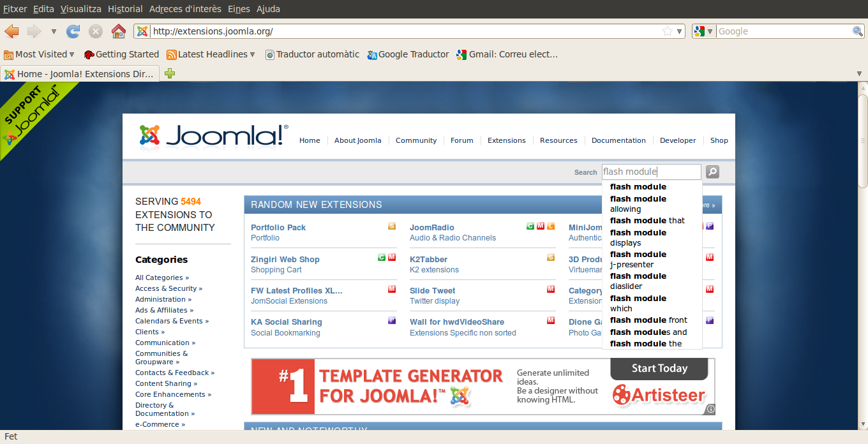Open the Core Enhancements category
This screenshot has width=868, height=444.
coord(173,394)
